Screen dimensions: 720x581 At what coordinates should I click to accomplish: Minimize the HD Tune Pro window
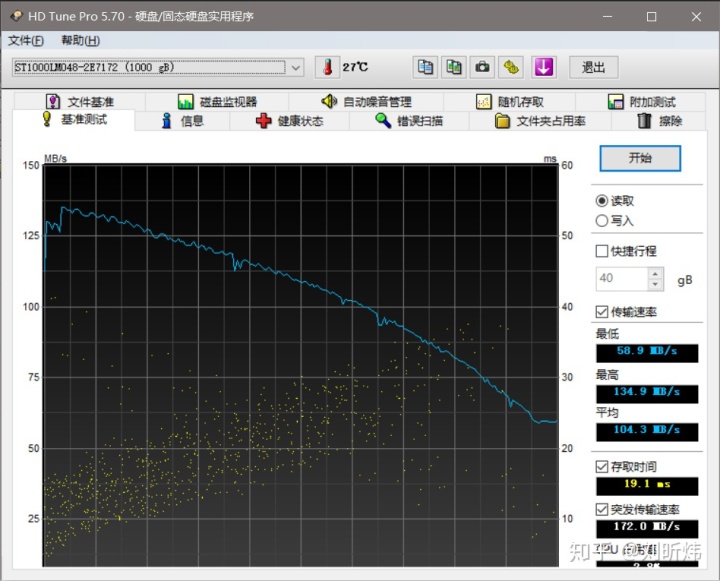pos(608,17)
